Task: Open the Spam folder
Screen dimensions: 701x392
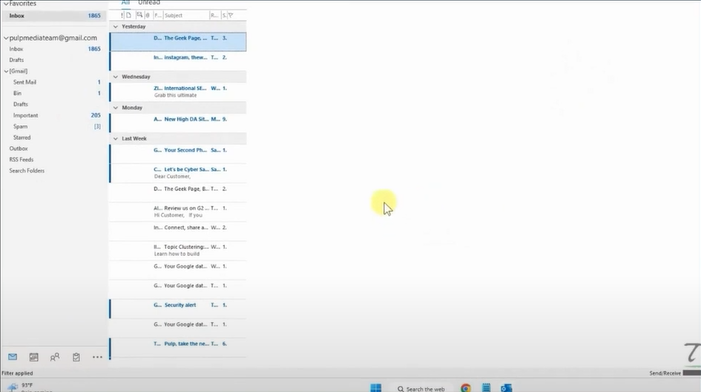Action: [x=54, y=126]
